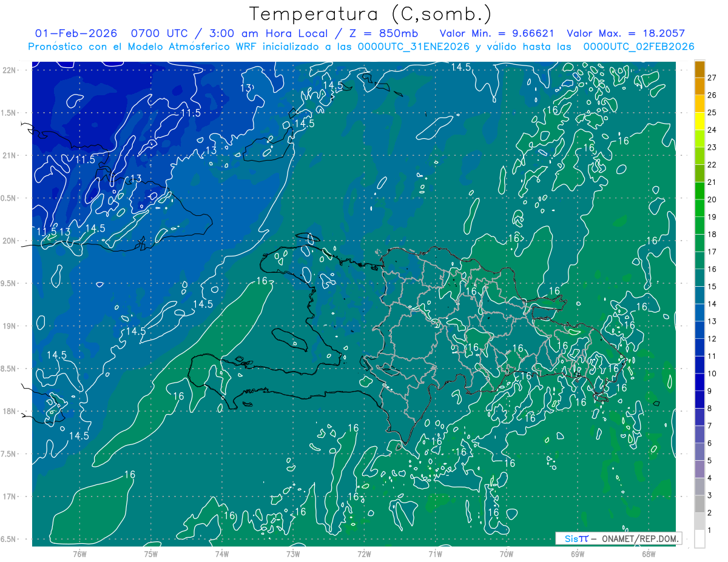Click the "0000UTC_02FEB2026" valid-until text

(x=638, y=47)
